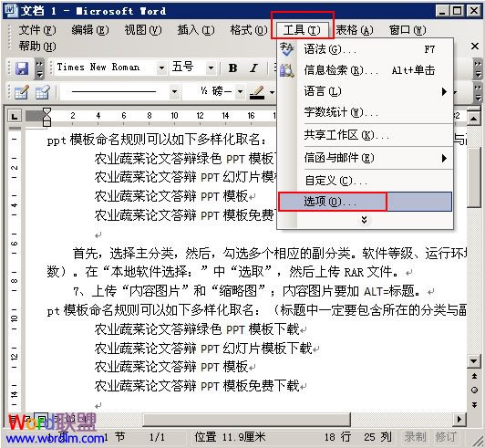This screenshot has height=448, width=485.
Task: Open the border color dropdown arrow
Action: pyautogui.click(x=272, y=91)
